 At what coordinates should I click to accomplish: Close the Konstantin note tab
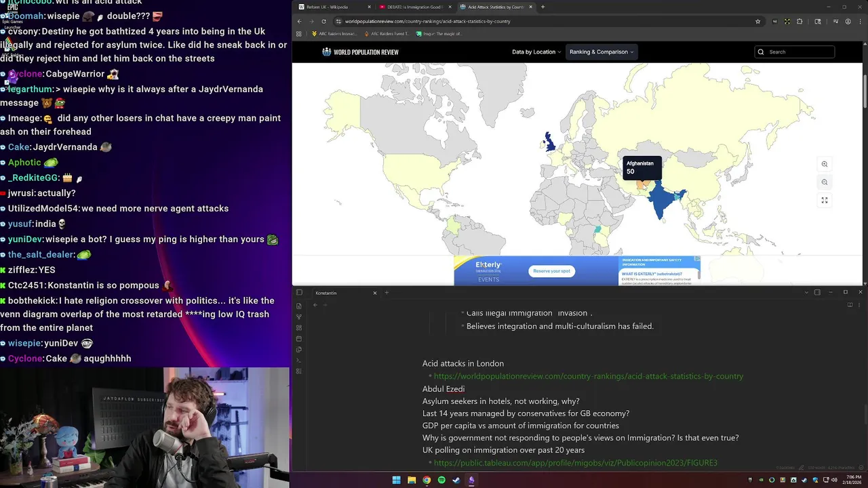tap(374, 293)
